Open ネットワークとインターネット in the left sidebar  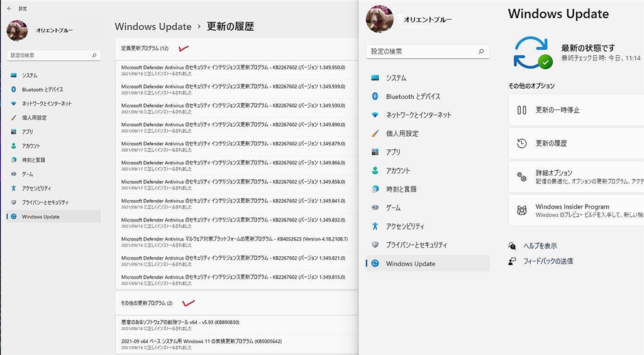[x=53, y=103]
